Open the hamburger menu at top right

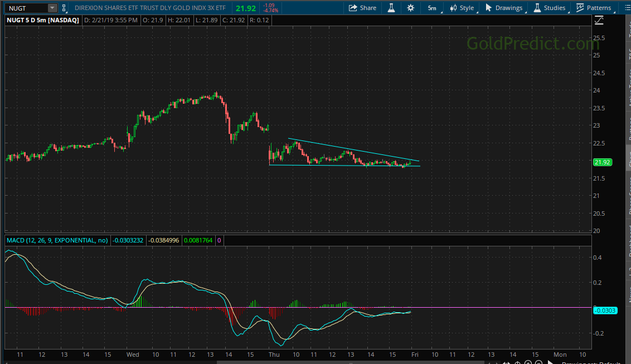(x=627, y=8)
